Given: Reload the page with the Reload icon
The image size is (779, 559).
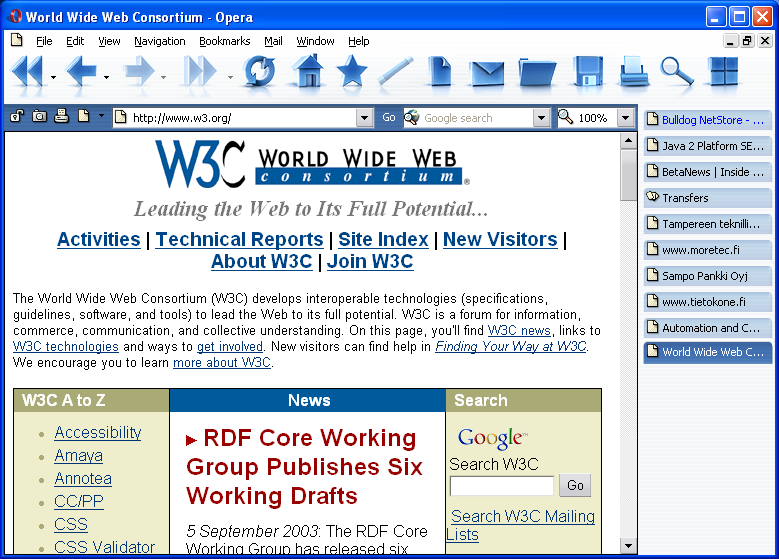Looking at the screenshot, I should point(259,72).
